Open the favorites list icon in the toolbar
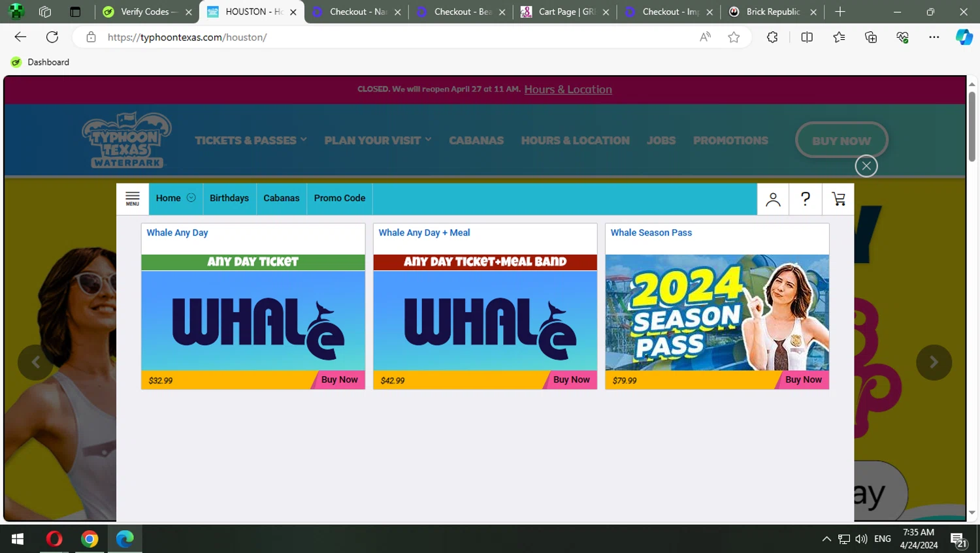The height and width of the screenshot is (553, 980). (839, 37)
